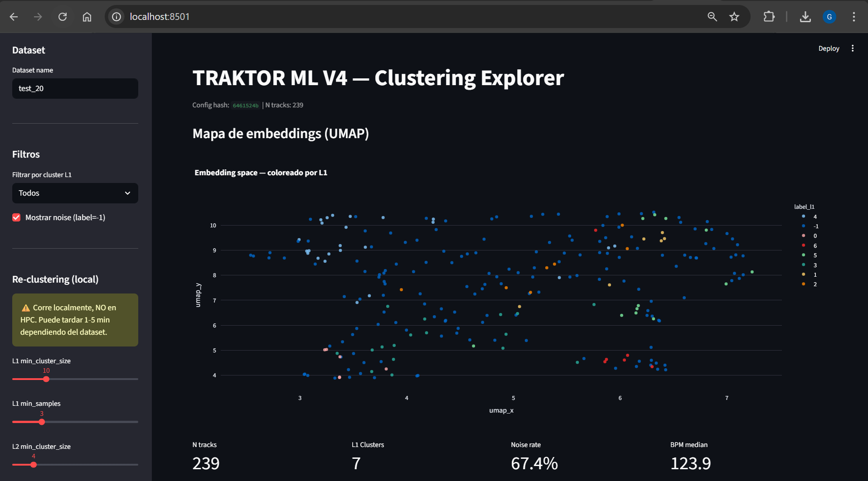Click the L1 Clusters metric value 7
The height and width of the screenshot is (481, 868).
point(356,463)
